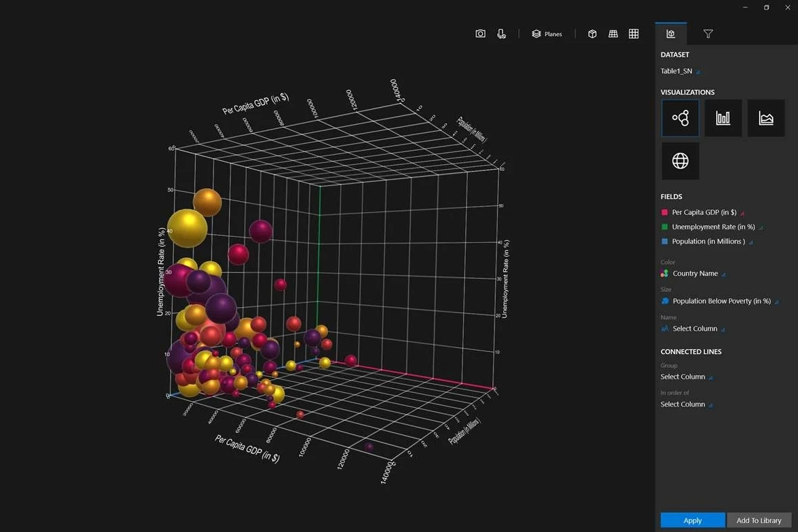Switch to the chart settings tab
The width and height of the screenshot is (798, 532).
pyautogui.click(x=670, y=33)
